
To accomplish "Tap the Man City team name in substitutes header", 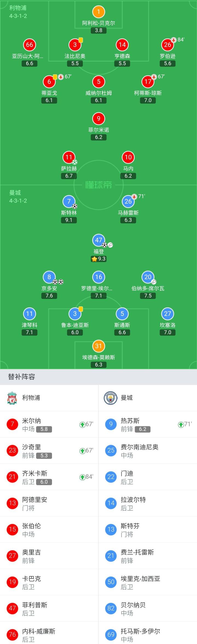I will point(127,398).
